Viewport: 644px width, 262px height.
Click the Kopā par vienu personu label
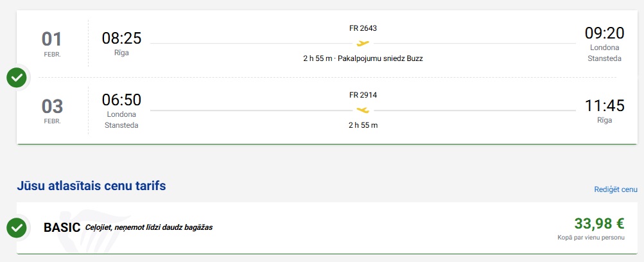[591, 238]
